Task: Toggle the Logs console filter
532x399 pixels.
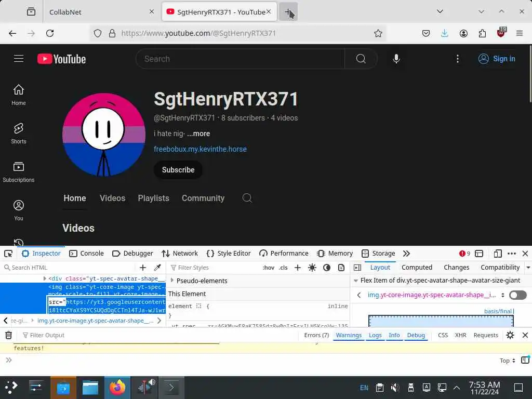Action: pos(375,335)
